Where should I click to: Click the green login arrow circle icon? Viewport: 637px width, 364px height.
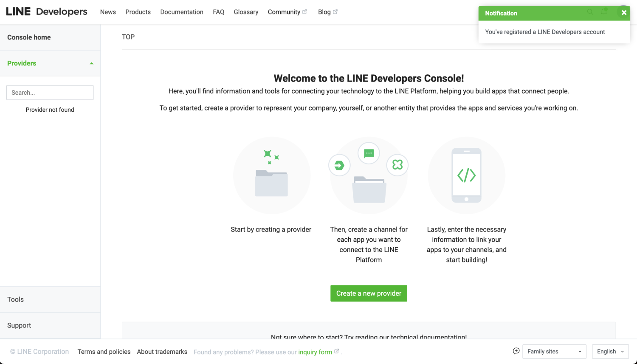coord(339,165)
